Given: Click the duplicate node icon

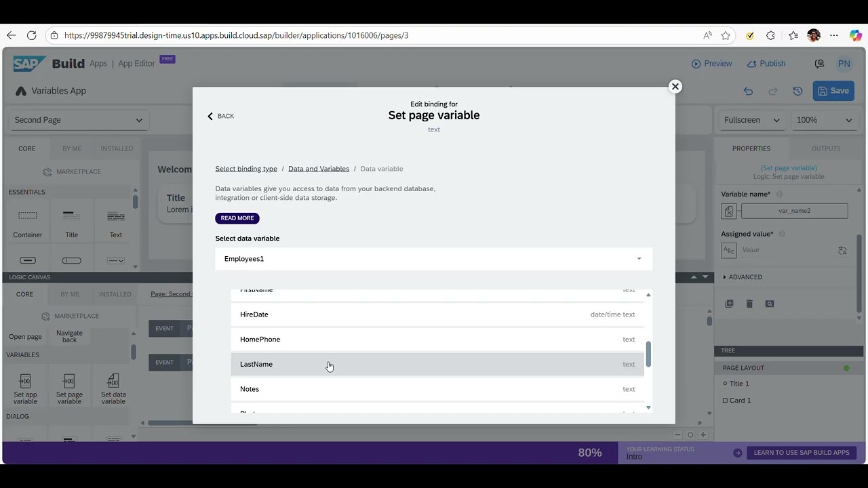Looking at the screenshot, I should (x=729, y=304).
